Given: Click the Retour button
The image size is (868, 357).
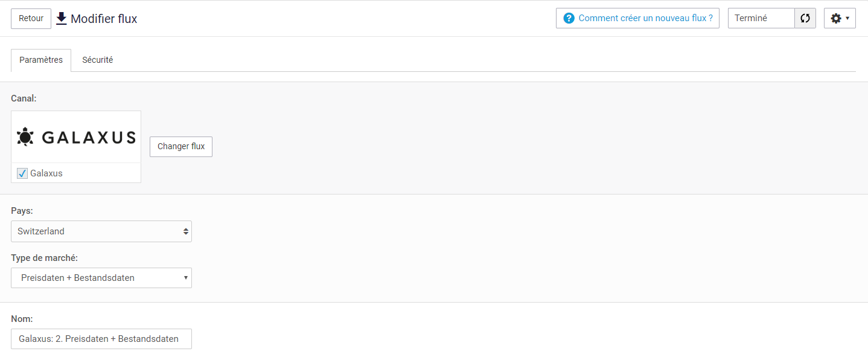Looking at the screenshot, I should tap(31, 18).
